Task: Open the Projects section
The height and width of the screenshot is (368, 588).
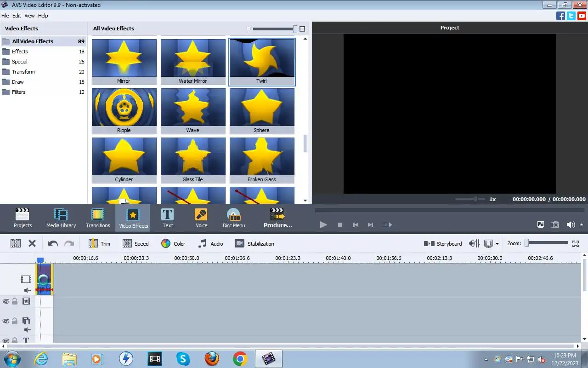Action: click(x=23, y=218)
